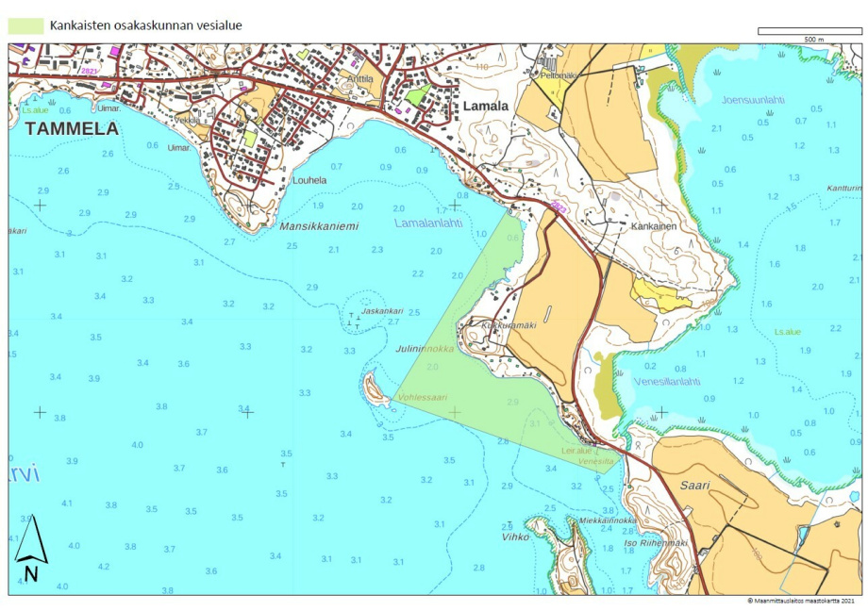Click the north arrow compass symbol
Image resolution: width=868 pixels, height=611 pixels.
[30, 550]
